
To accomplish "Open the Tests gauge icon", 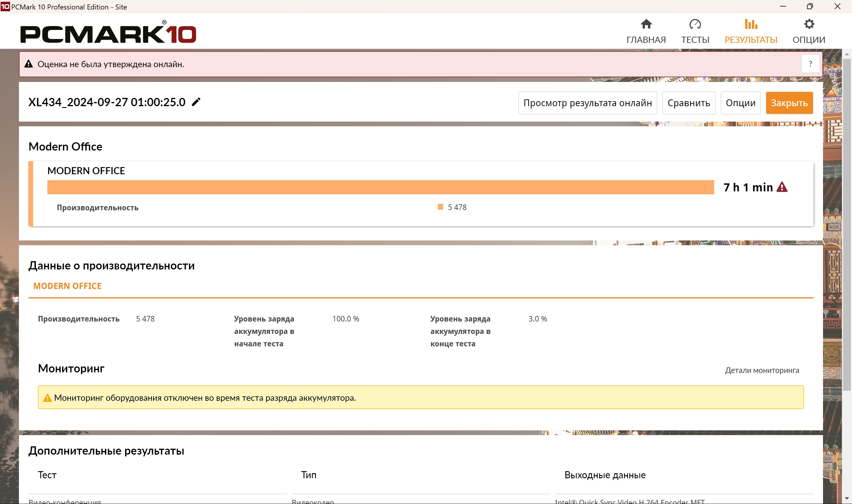I will 695,24.
